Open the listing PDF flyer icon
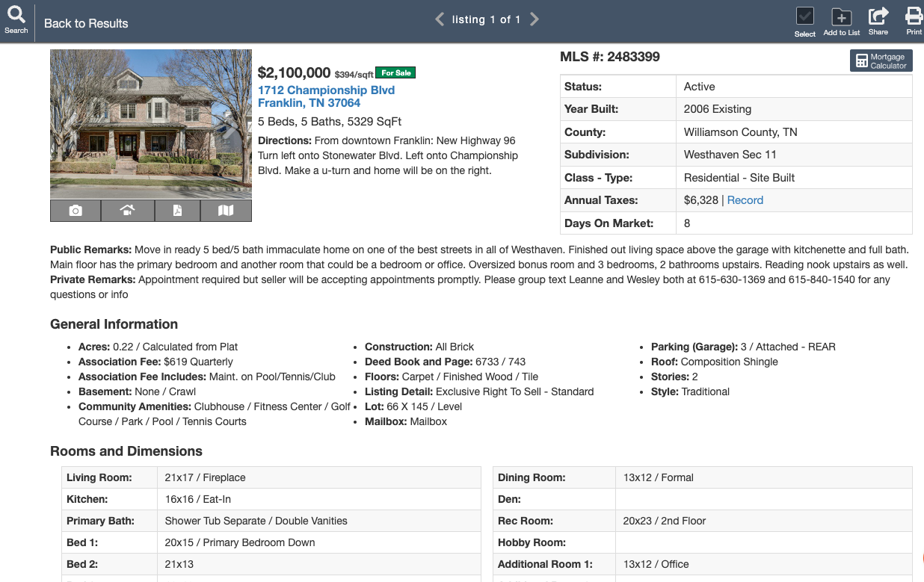The height and width of the screenshot is (582, 924). (x=177, y=211)
